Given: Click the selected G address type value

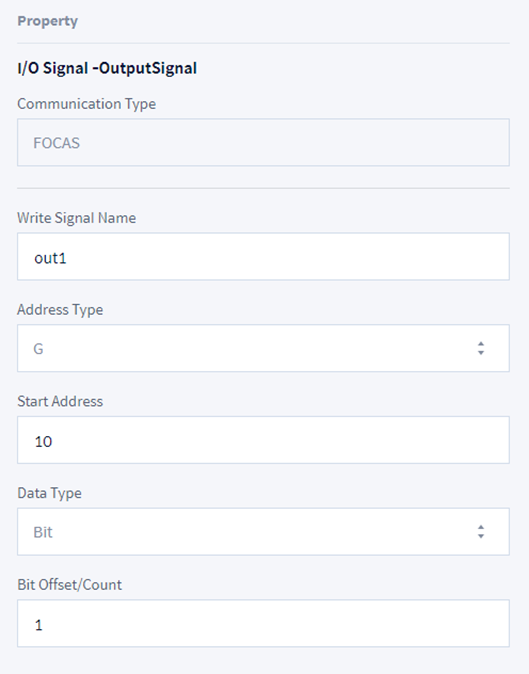Looking at the screenshot, I should 38,349.
